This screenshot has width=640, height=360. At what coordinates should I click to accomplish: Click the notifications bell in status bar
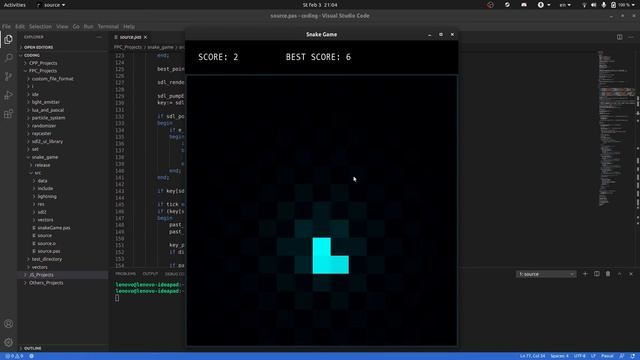click(x=633, y=356)
